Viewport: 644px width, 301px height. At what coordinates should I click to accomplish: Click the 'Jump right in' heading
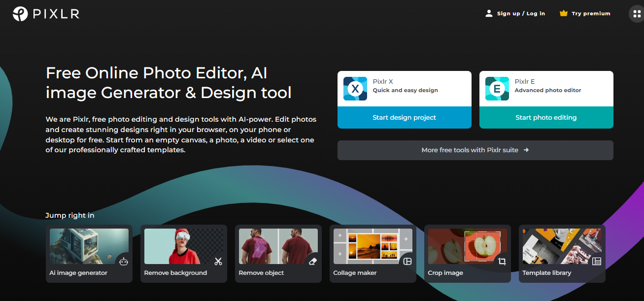(70, 215)
